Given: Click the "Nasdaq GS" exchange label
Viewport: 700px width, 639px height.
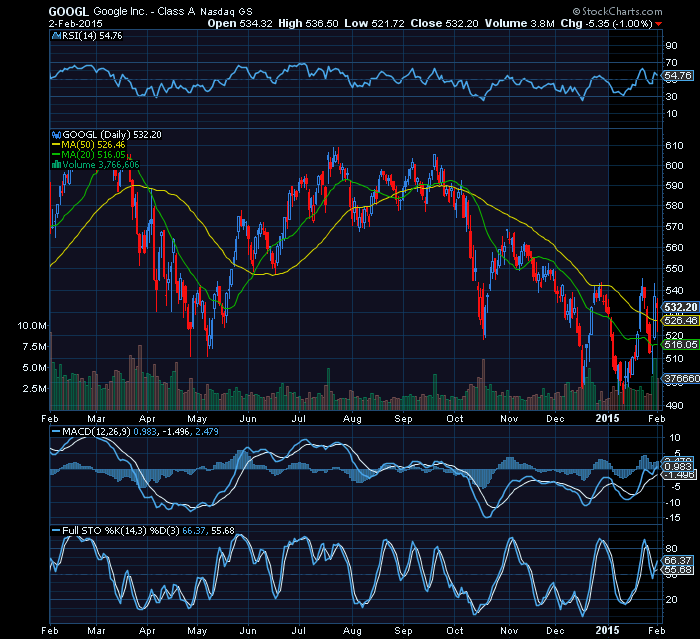Looking at the screenshot, I should [x=226, y=12].
